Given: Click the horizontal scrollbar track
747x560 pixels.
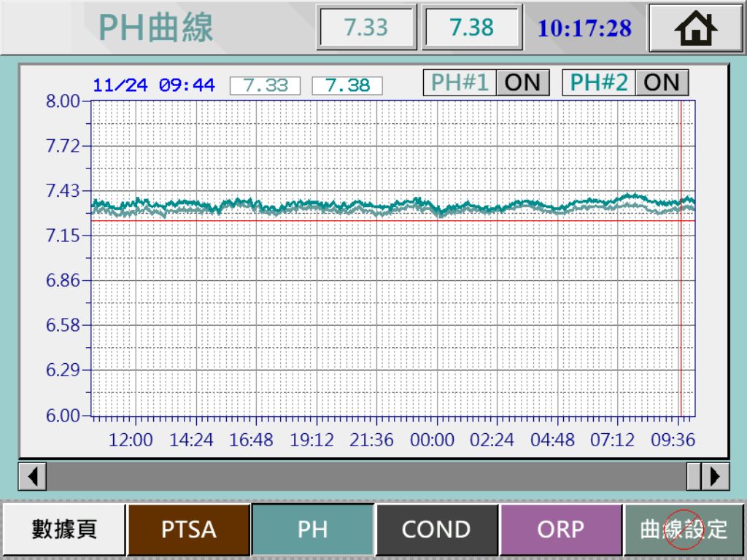Looking at the screenshot, I should coord(365,477).
